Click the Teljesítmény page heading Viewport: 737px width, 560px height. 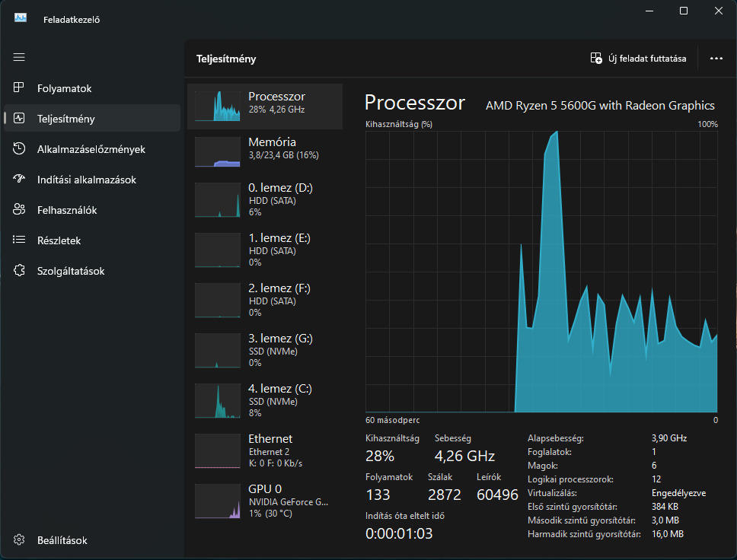(226, 59)
